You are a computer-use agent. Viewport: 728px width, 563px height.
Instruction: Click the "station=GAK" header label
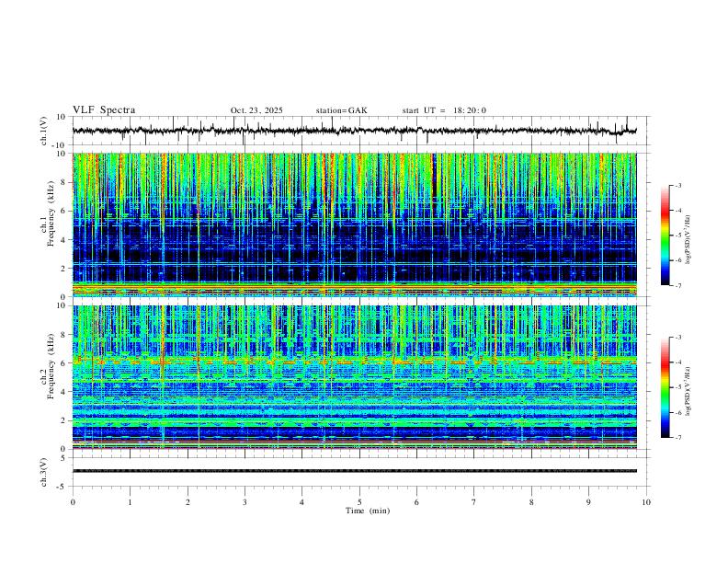click(x=342, y=110)
